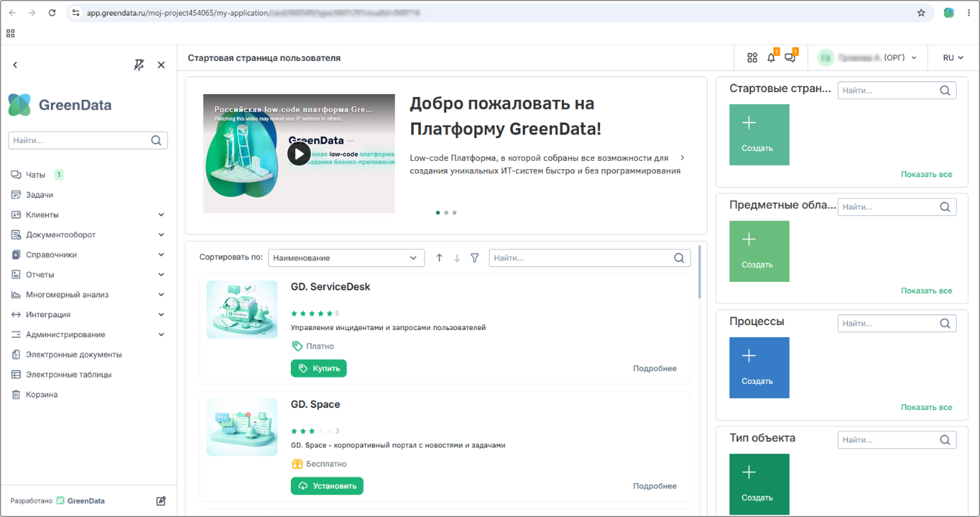Viewport: 980px width, 517px height.
Task: Focus the application list search field
Action: coord(589,258)
